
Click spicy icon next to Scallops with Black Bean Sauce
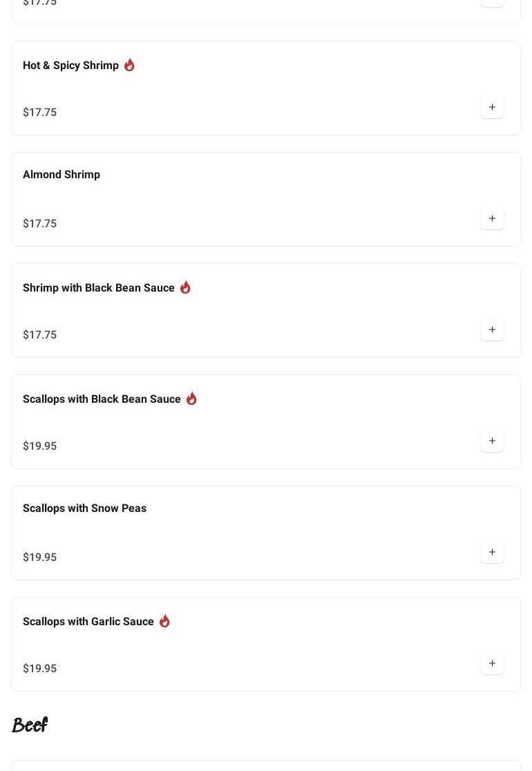coord(191,399)
